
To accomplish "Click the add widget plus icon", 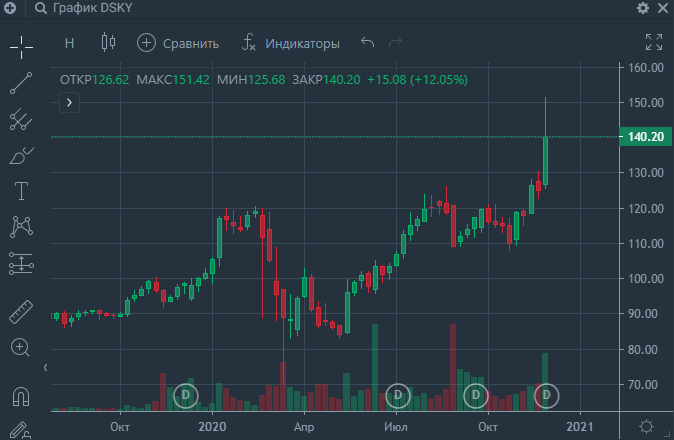I will click(9, 8).
